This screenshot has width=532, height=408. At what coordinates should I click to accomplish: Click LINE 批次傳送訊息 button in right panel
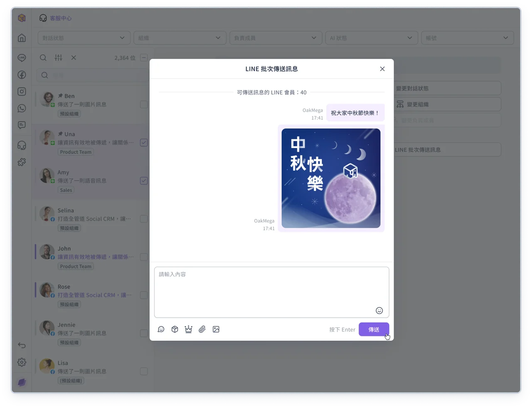(447, 150)
